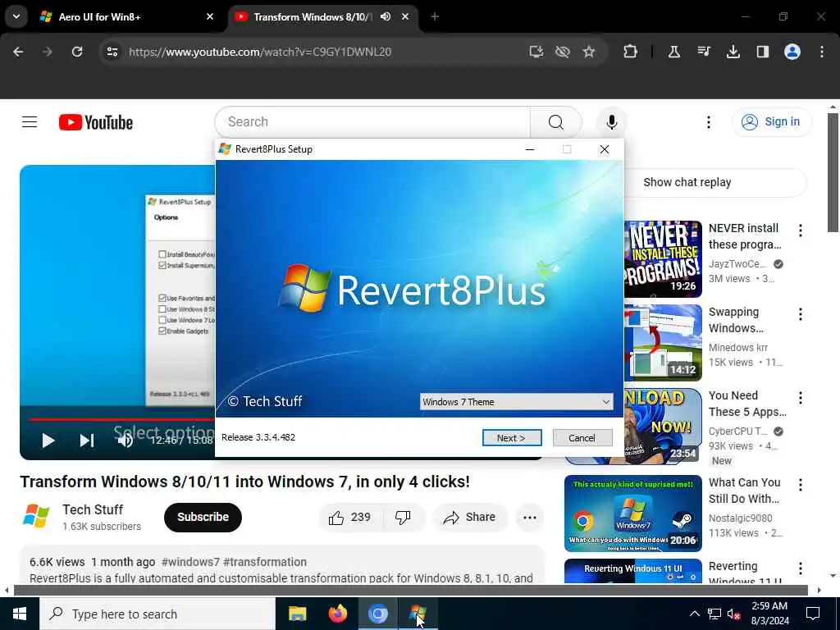This screenshot has height=630, width=840.
Task: Click the browser address bar URL
Action: [x=260, y=52]
